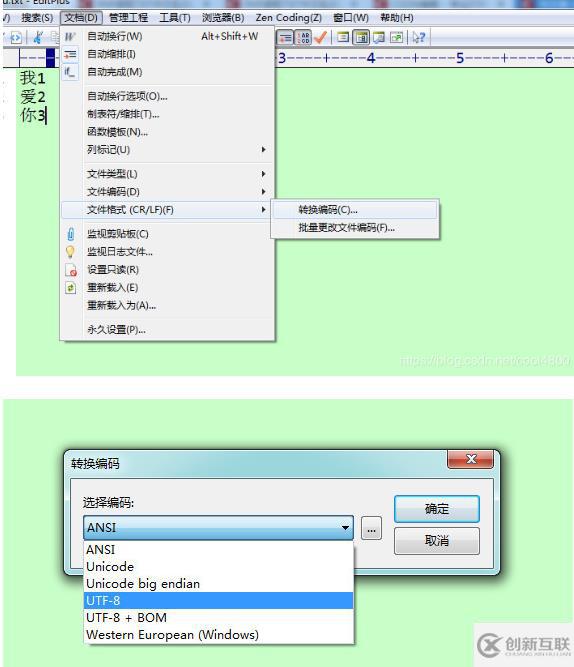
Task: Open the 窗口(W) menu
Action: (x=351, y=18)
